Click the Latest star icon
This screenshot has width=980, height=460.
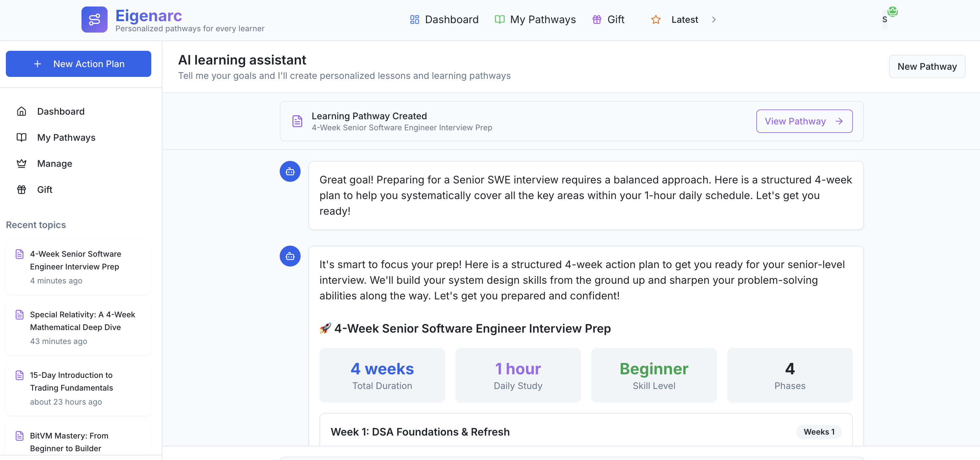[x=656, y=20]
